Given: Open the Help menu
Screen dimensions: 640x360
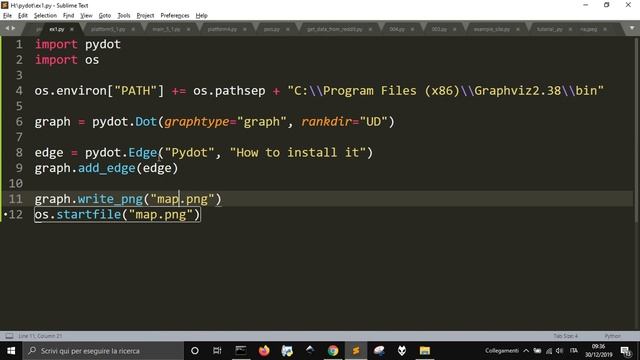Looking at the screenshot, I should pyautogui.click(x=202, y=16).
